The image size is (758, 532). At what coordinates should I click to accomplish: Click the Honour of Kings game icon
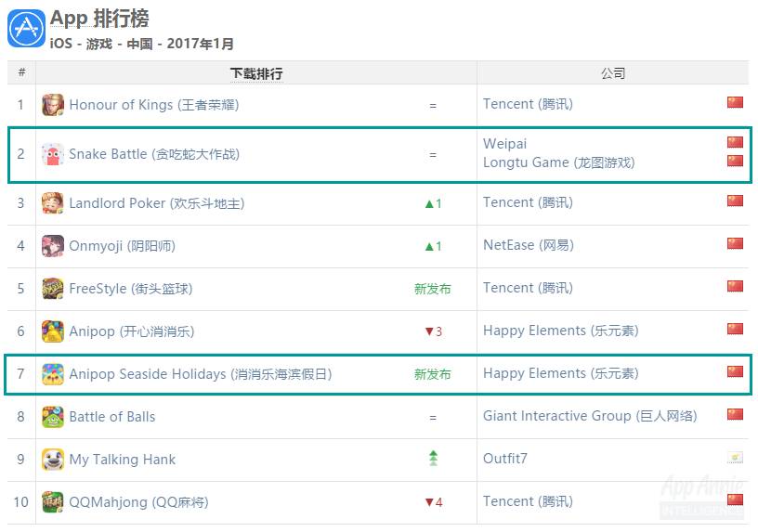tap(53, 105)
